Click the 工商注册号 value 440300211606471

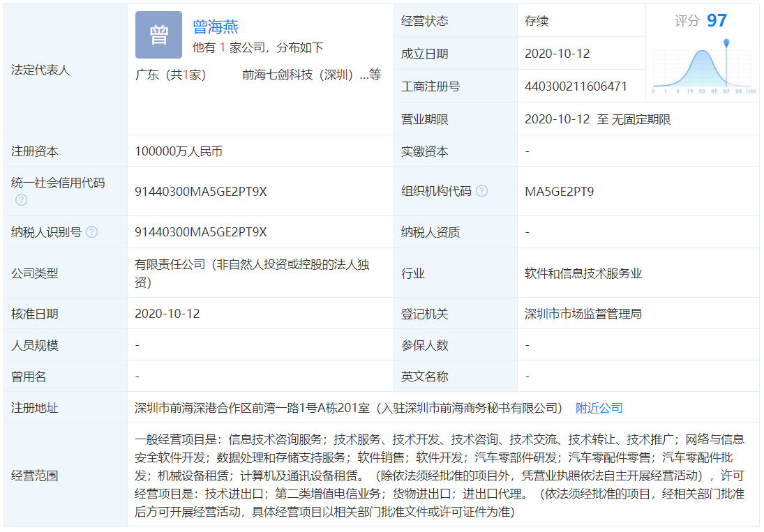[x=576, y=86]
